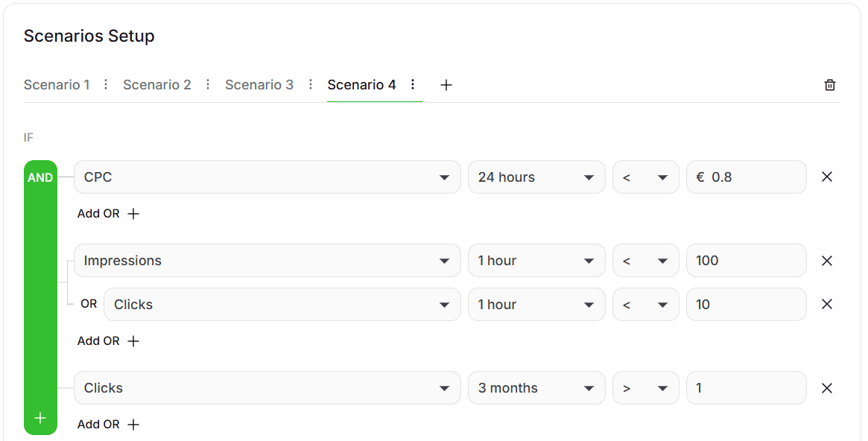The height and width of the screenshot is (441, 868).
Task: Click the € 0.8 CPC value field
Action: coord(746,177)
